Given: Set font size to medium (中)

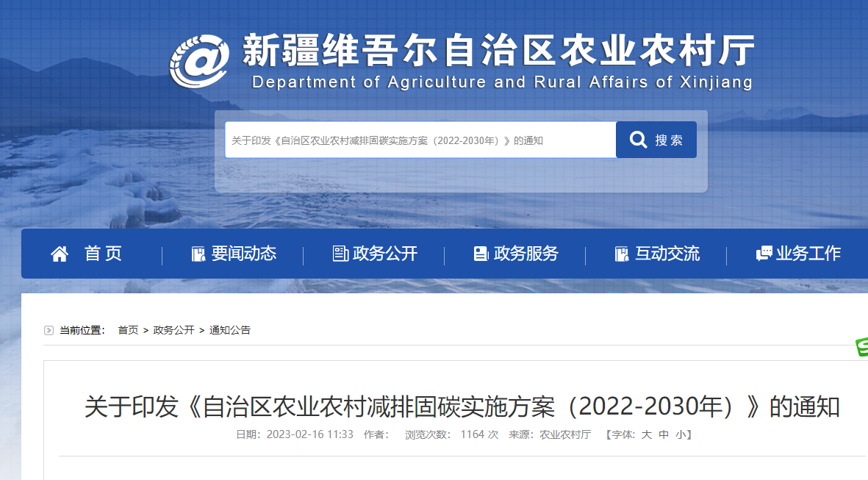Looking at the screenshot, I should tap(664, 434).
